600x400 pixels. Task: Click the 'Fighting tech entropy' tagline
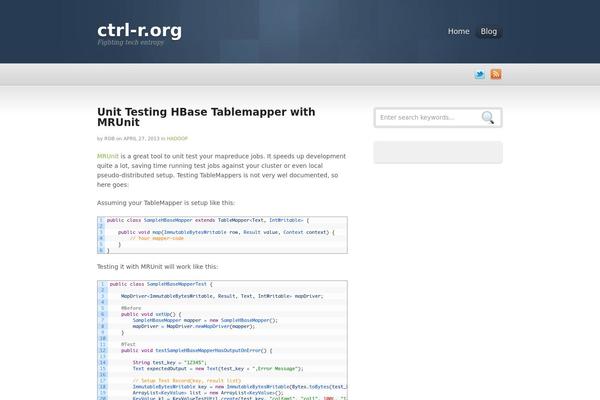click(x=130, y=42)
